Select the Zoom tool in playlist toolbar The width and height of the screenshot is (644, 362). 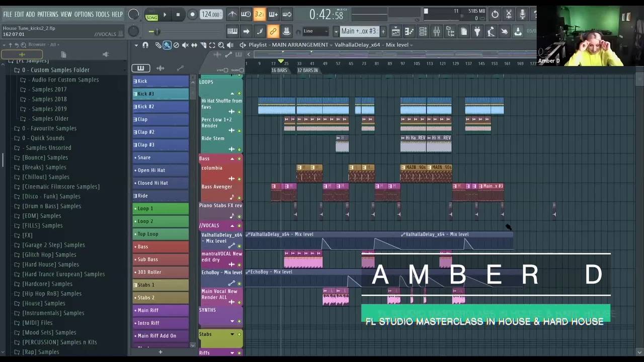point(221,45)
